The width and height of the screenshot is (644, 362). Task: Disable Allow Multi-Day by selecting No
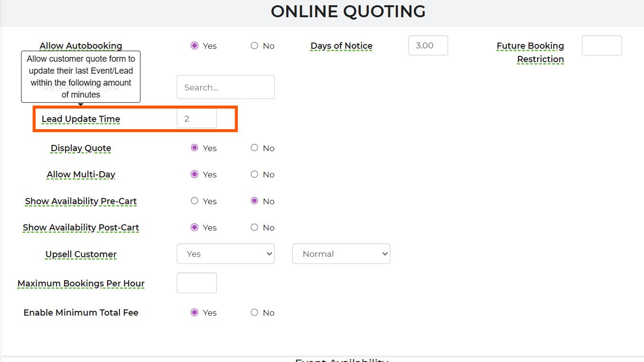click(254, 175)
